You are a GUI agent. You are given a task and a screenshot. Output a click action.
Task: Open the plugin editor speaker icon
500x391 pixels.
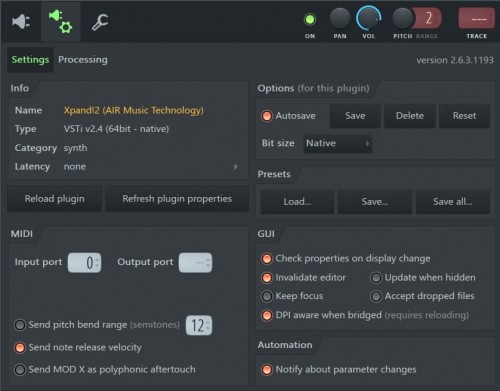pyautogui.click(x=21, y=22)
